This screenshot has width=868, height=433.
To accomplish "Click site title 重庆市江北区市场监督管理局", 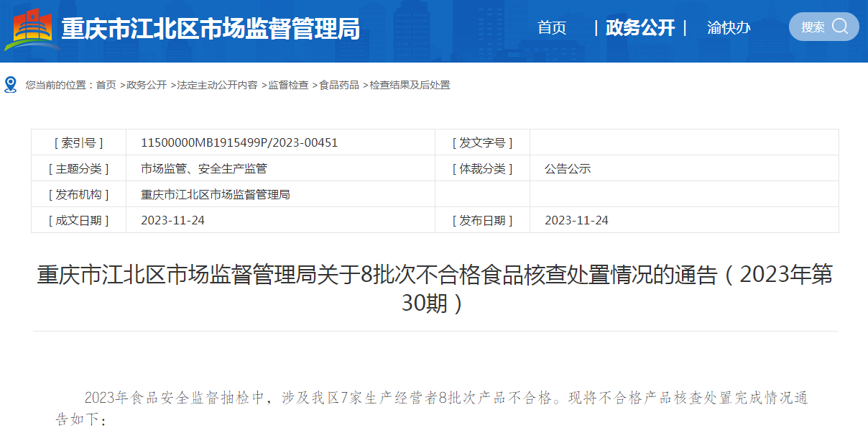I will [210, 29].
